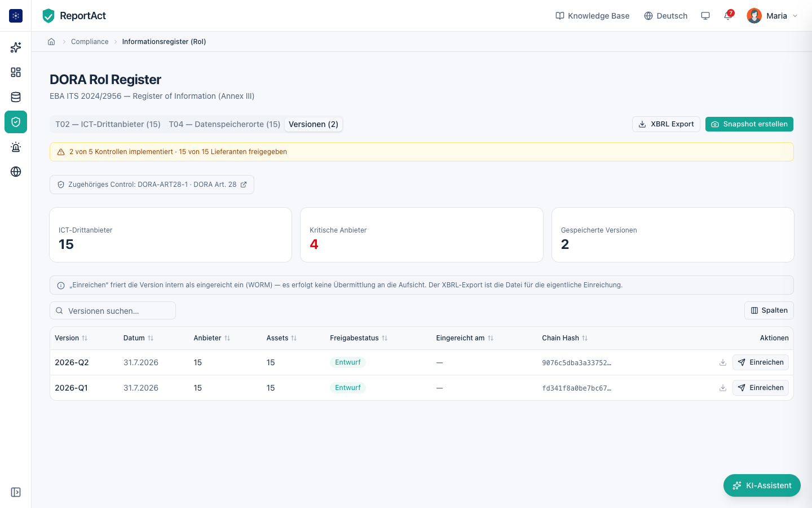This screenshot has height=508, width=812.
Task: Open the ReportAct shield logo
Action: (x=48, y=16)
